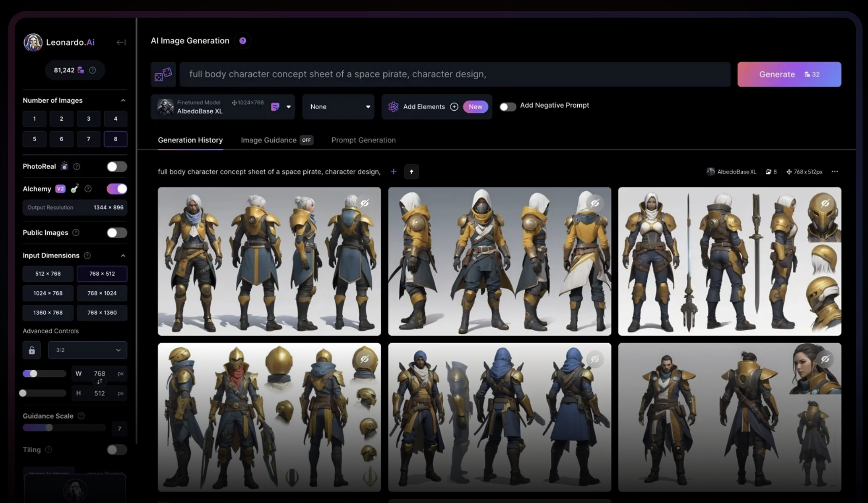Open the three-dot generation options menu

834,171
